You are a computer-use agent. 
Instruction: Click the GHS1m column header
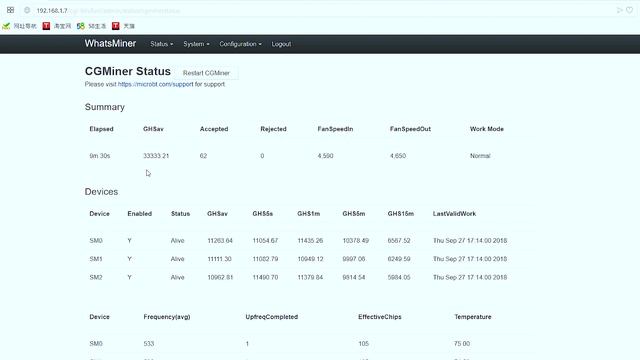309,214
